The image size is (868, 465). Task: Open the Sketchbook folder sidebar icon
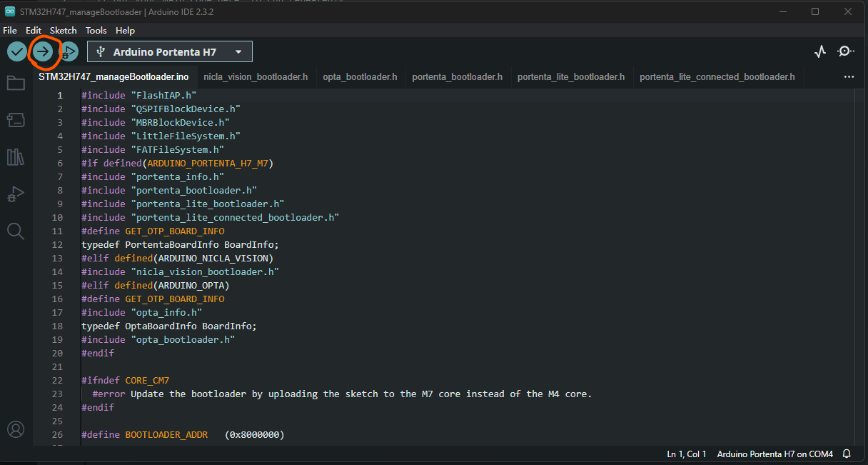(15, 83)
